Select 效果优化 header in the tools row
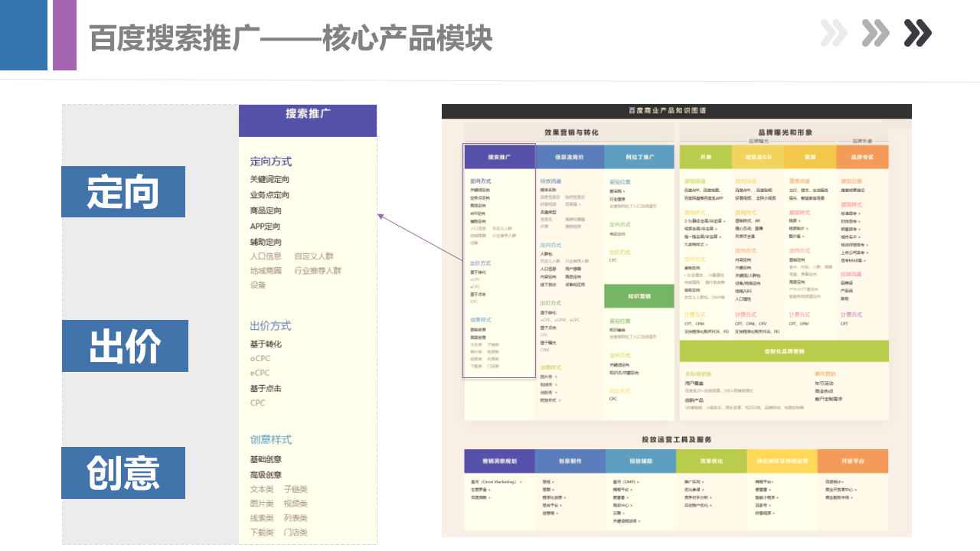The width and height of the screenshot is (980, 551). [711, 461]
